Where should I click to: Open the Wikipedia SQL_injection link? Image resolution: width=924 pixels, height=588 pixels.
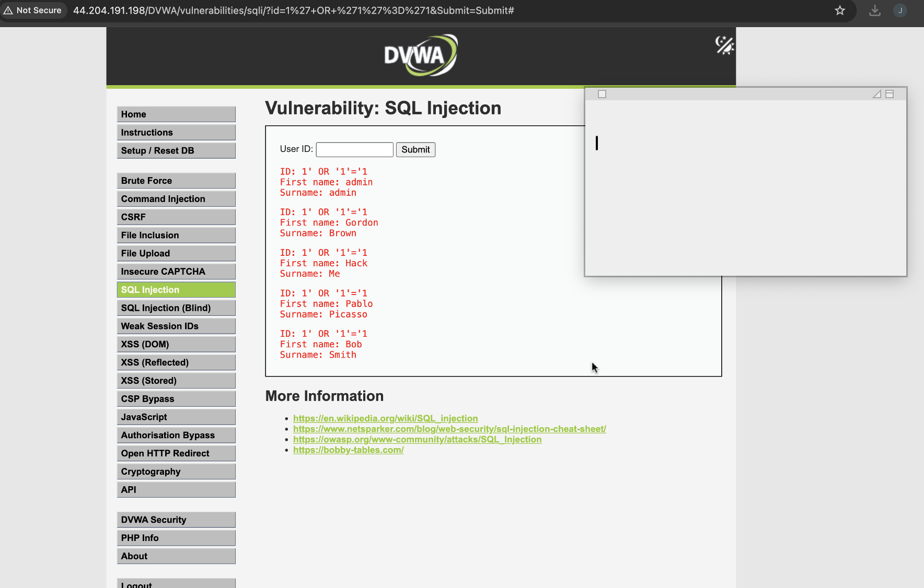coord(386,418)
